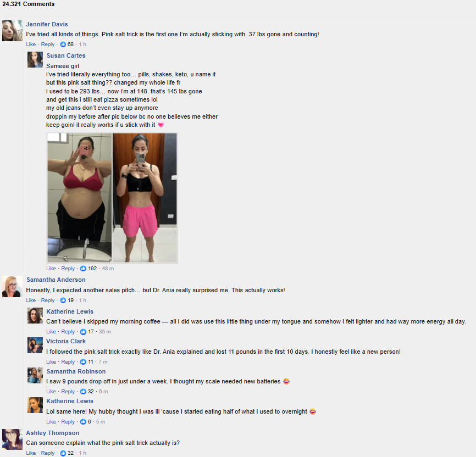476x457 pixels.
Task: Click like icon on Samantha Robinson's comment
Action: coord(83,392)
